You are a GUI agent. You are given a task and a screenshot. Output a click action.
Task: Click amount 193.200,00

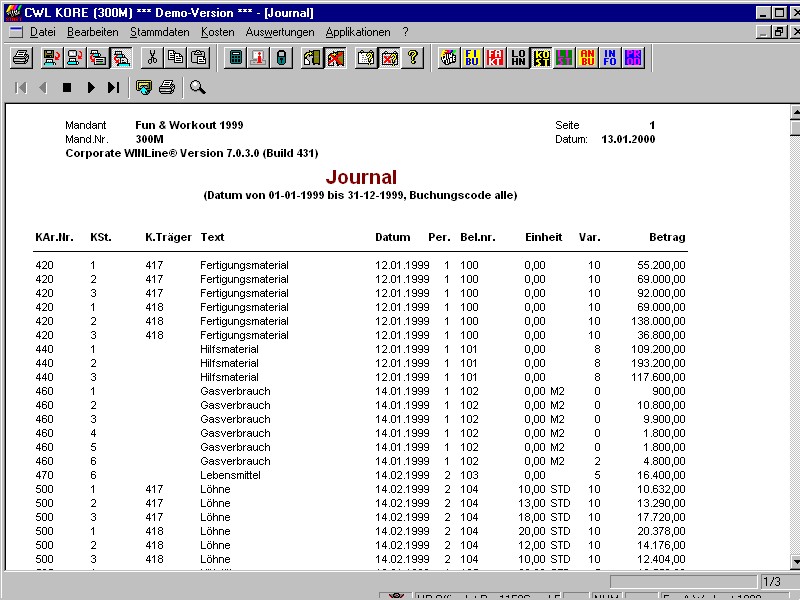(658, 363)
